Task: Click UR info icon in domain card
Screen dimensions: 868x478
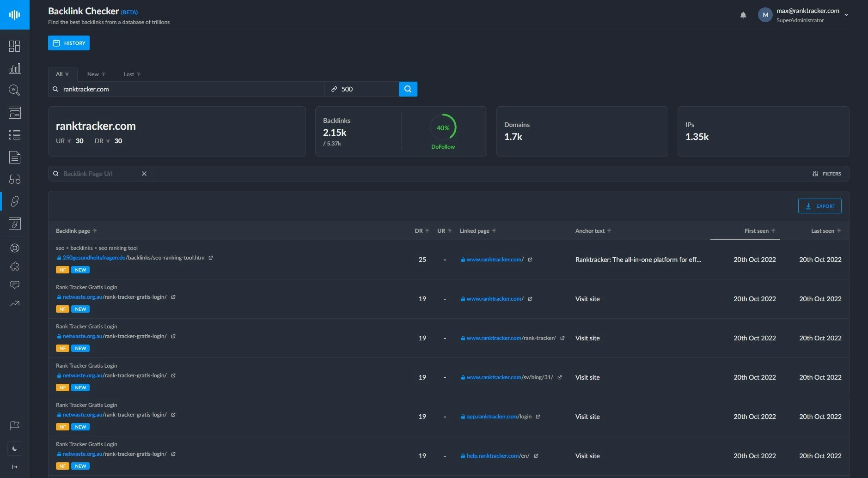Action: (69, 141)
